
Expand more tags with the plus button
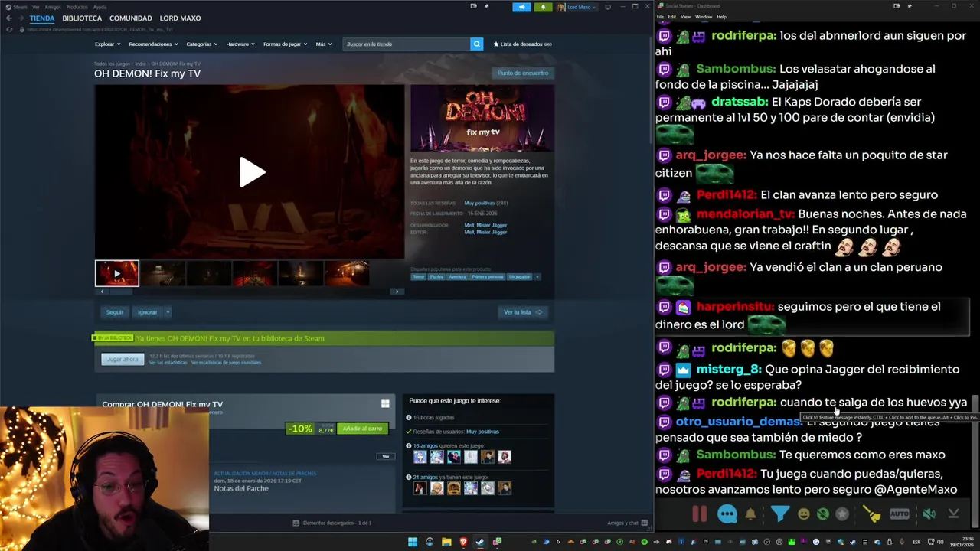point(537,276)
